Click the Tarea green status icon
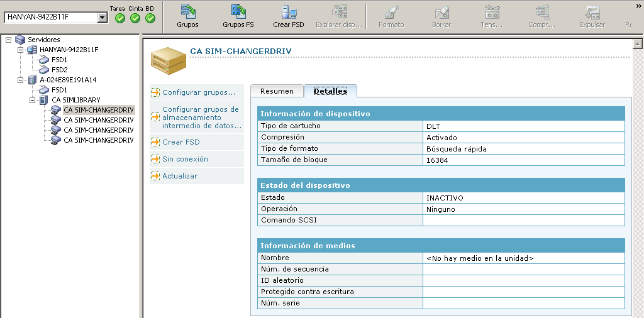 click(x=120, y=18)
